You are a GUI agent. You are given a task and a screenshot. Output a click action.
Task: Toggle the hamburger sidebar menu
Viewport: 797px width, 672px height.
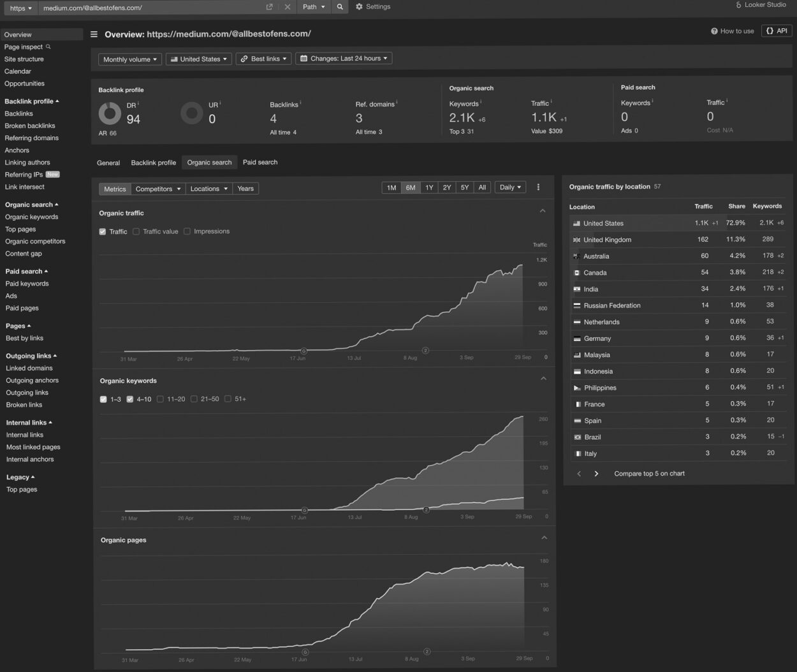pyautogui.click(x=94, y=34)
